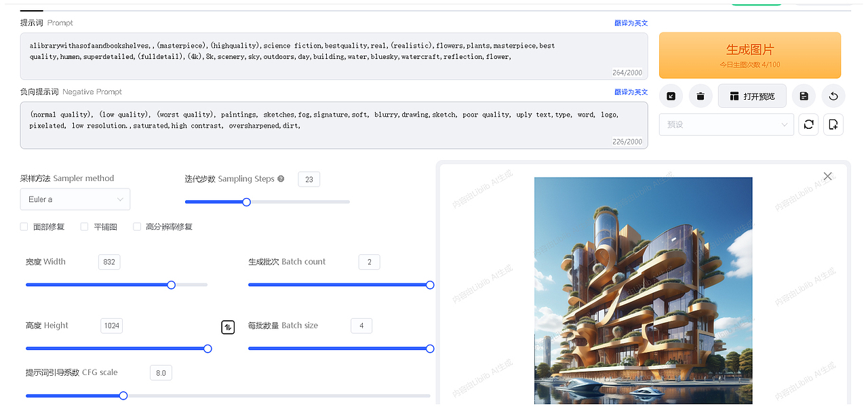Screen dimensions: 868x411
Task: Click the Sampling Steps slider handle
Action: (x=247, y=201)
